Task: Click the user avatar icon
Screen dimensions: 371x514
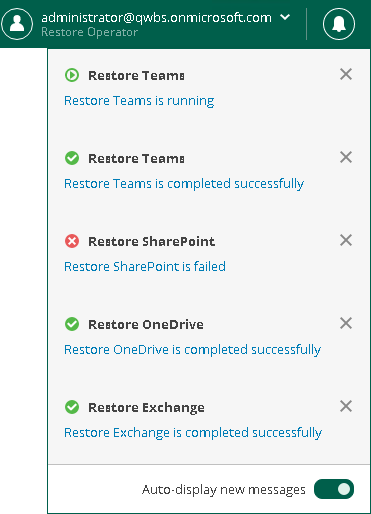Action: (17, 24)
